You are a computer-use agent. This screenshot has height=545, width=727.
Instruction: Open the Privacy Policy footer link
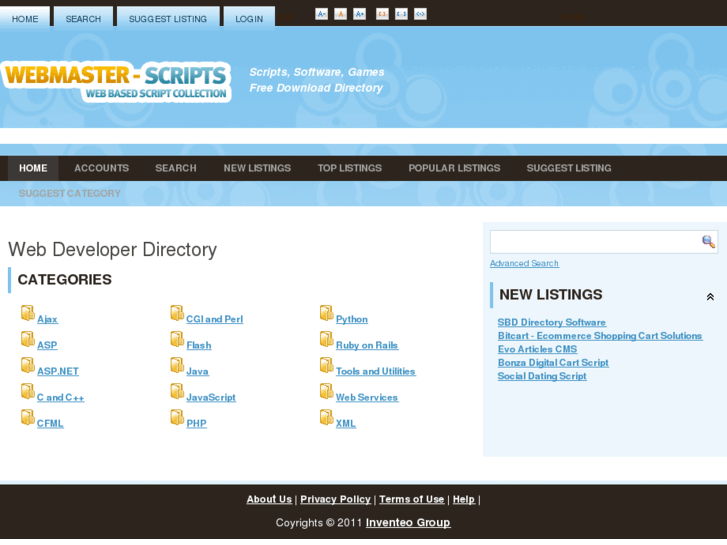[x=336, y=500]
